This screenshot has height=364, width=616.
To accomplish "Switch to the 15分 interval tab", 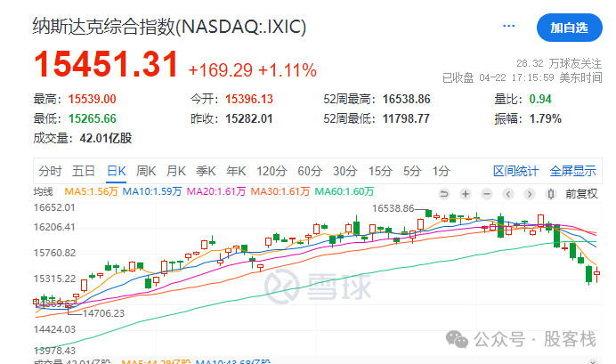I will pos(381,171).
